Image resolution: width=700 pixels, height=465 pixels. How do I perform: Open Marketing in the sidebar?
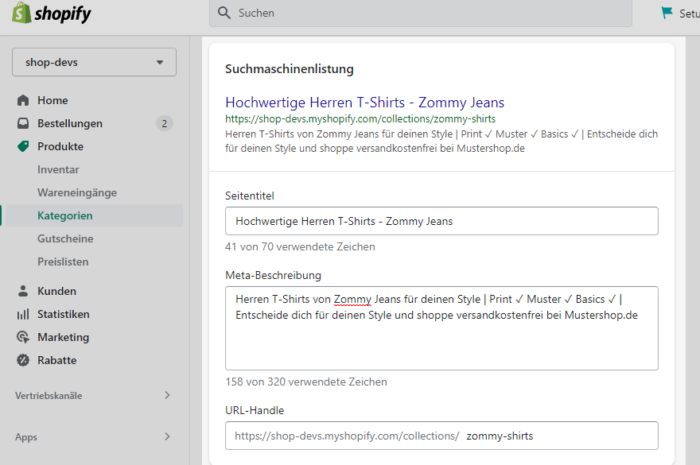(63, 337)
